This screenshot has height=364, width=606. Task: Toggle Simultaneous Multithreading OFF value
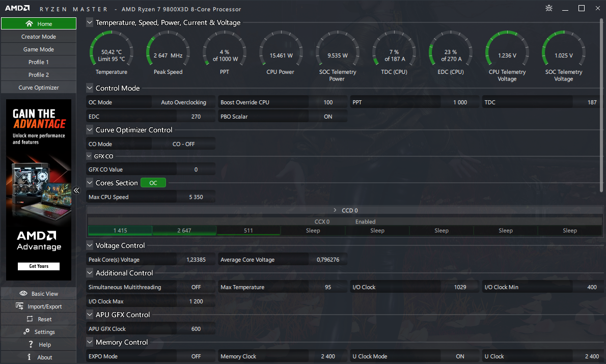[196, 287]
